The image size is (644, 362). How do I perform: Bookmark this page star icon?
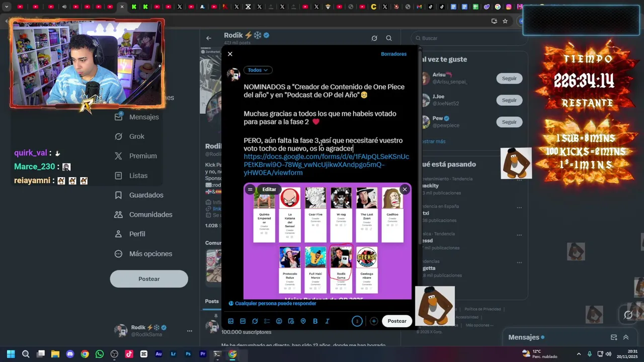point(505,21)
